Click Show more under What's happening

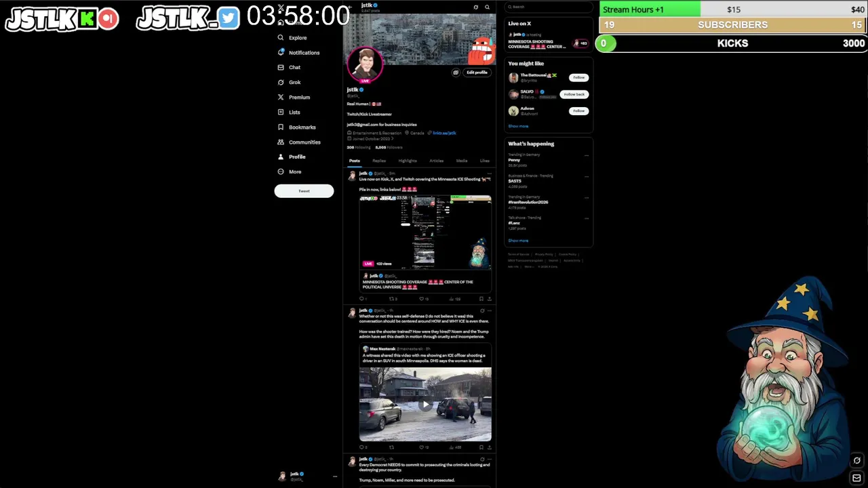coord(518,241)
